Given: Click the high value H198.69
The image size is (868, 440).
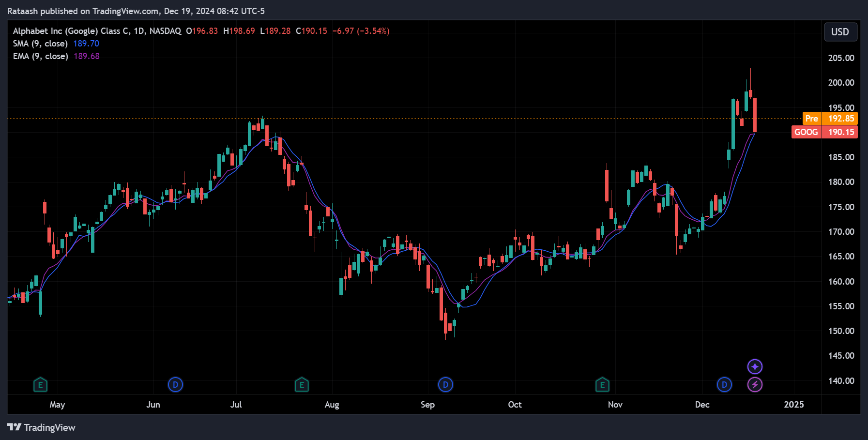Looking at the screenshot, I should click(x=239, y=31).
